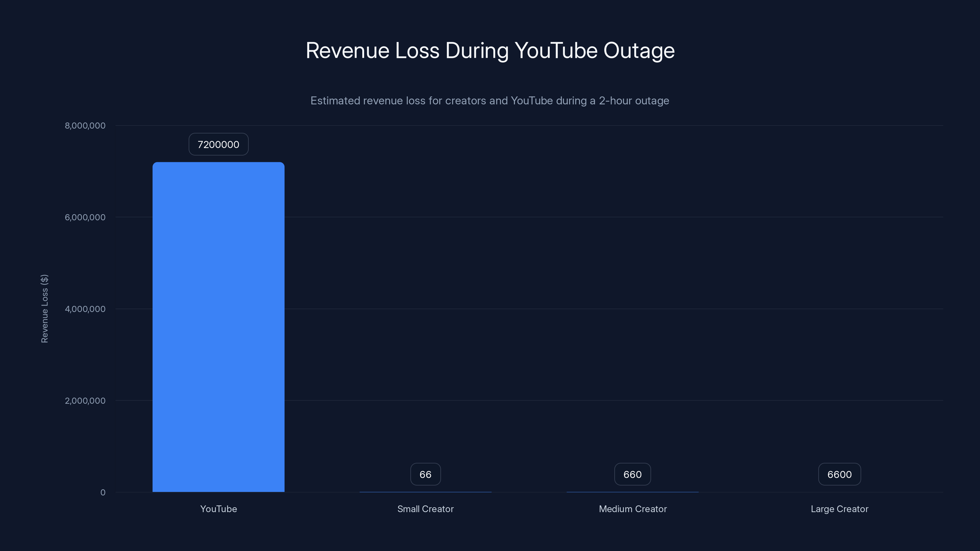Click the subtitle about 2-hour outage estimate
980x551 pixels.
pos(490,101)
